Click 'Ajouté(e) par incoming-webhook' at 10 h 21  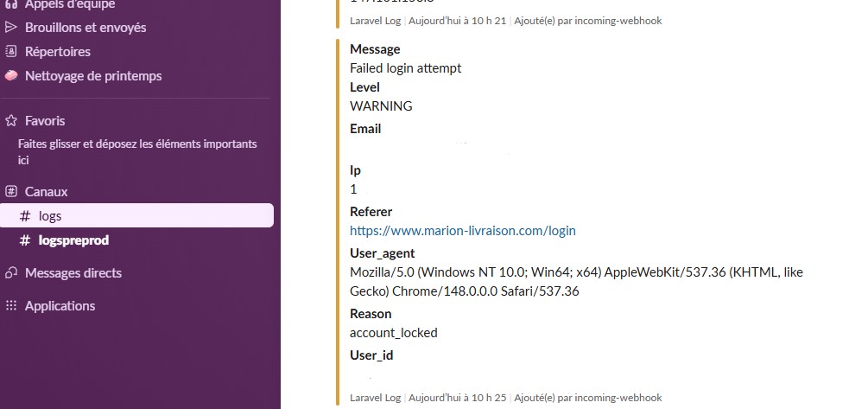[x=588, y=21]
